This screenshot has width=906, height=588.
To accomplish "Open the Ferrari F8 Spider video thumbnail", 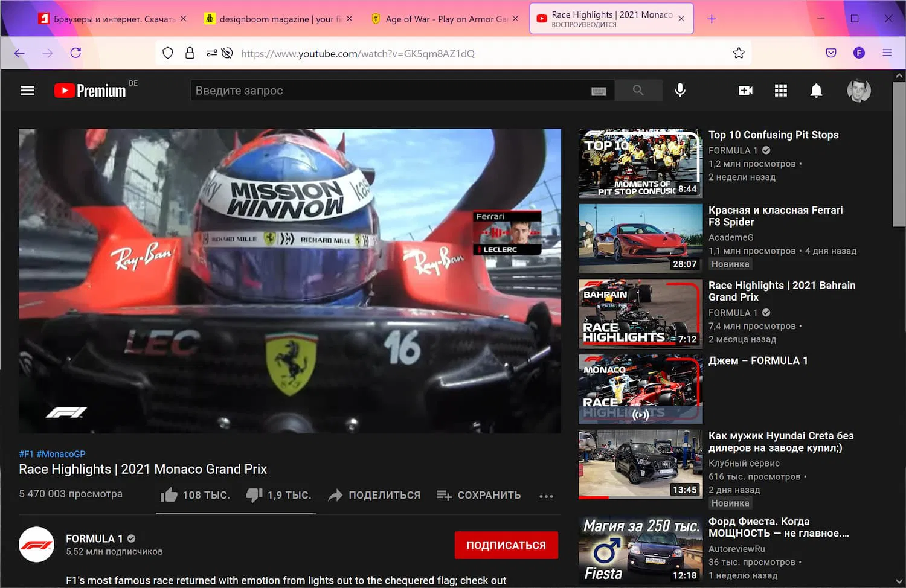I will coord(640,238).
